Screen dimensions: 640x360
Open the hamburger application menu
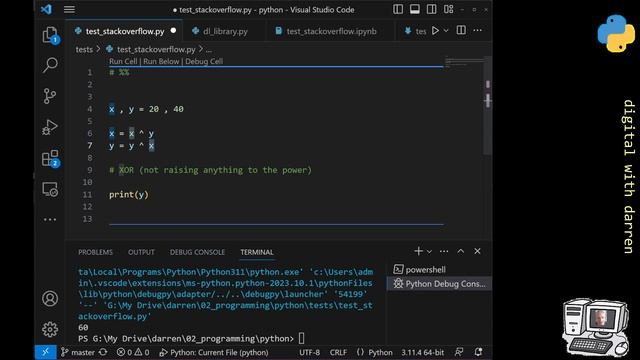(69, 9)
